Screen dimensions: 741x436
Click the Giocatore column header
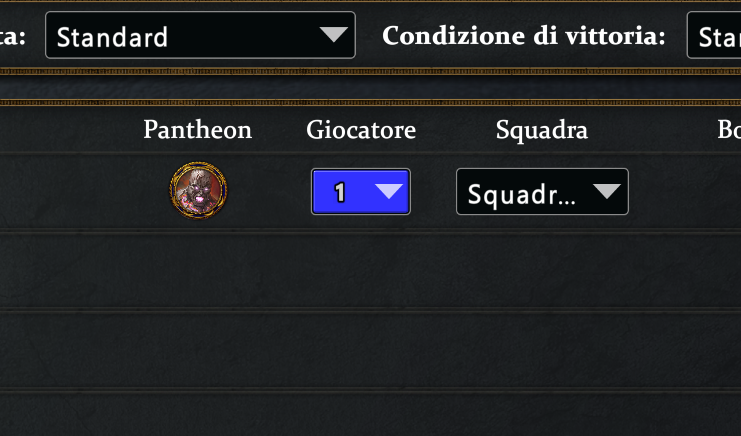361,129
